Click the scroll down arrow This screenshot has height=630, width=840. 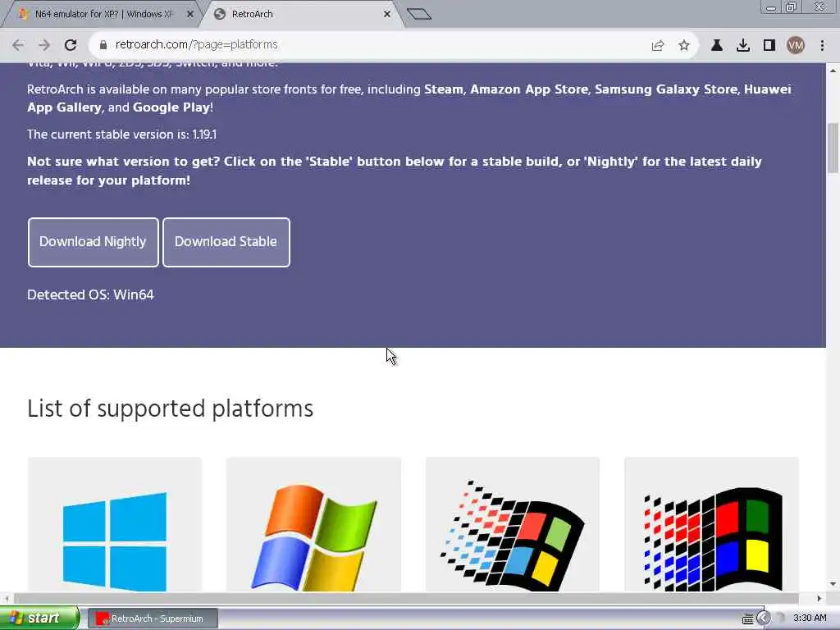[833, 584]
